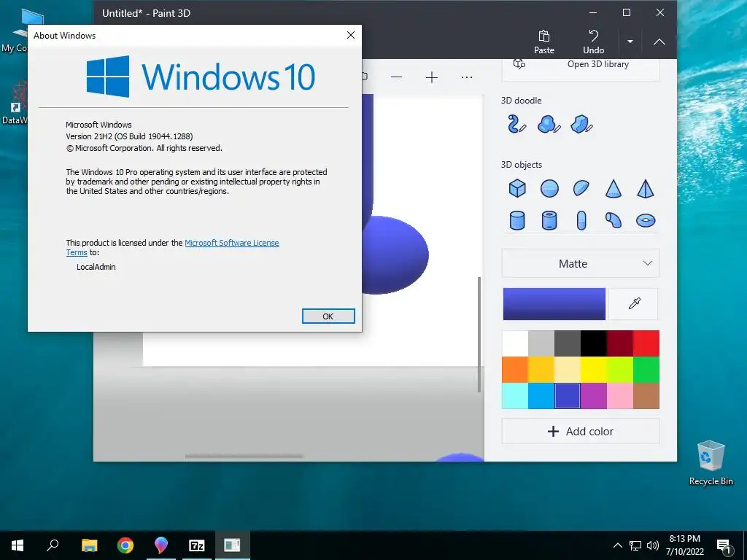Viewport: 747px width, 560px height.
Task: Pick the orange color swatch
Action: 515,370
